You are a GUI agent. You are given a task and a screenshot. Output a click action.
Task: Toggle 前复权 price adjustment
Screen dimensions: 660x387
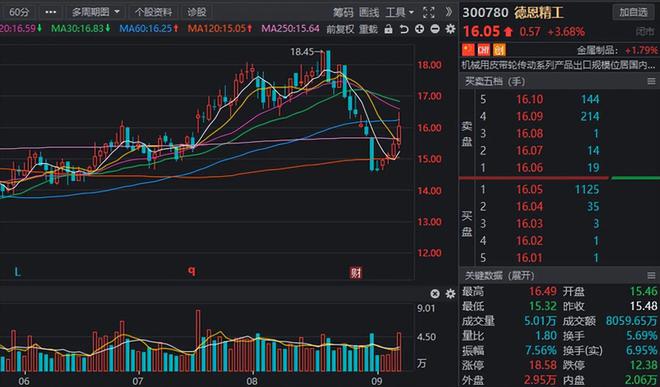340,29
